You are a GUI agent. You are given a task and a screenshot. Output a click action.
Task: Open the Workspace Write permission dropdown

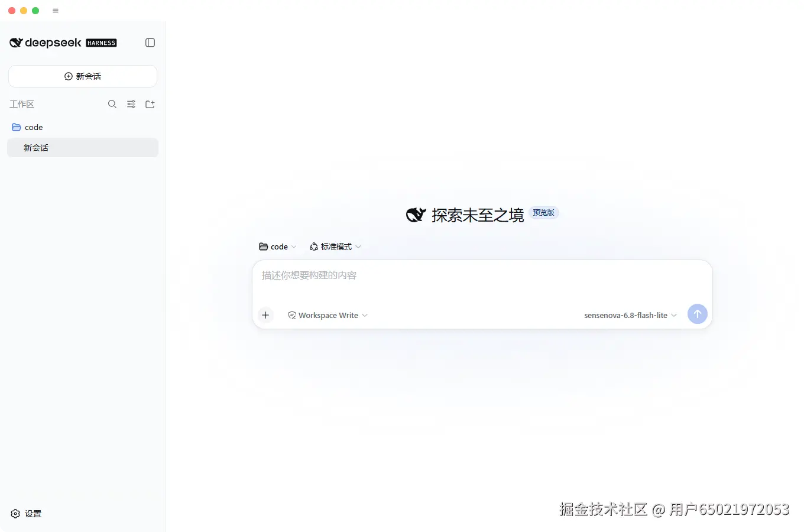point(328,315)
